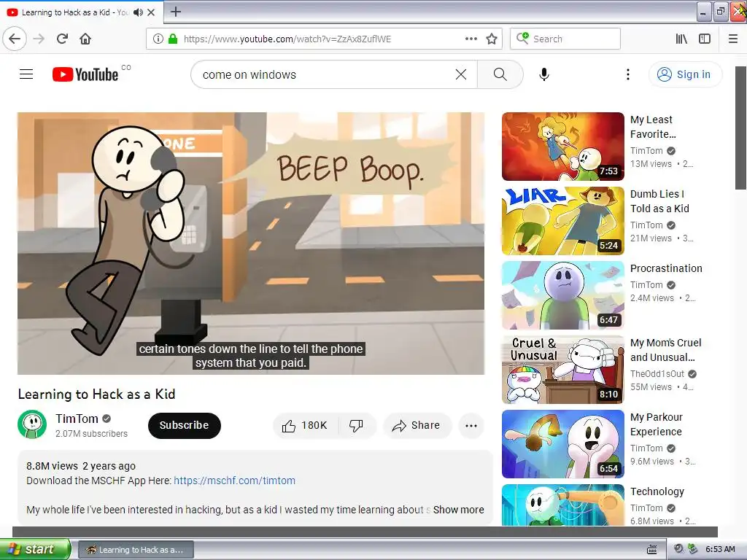Click the browser Search box
747x560 pixels.
[565, 39]
